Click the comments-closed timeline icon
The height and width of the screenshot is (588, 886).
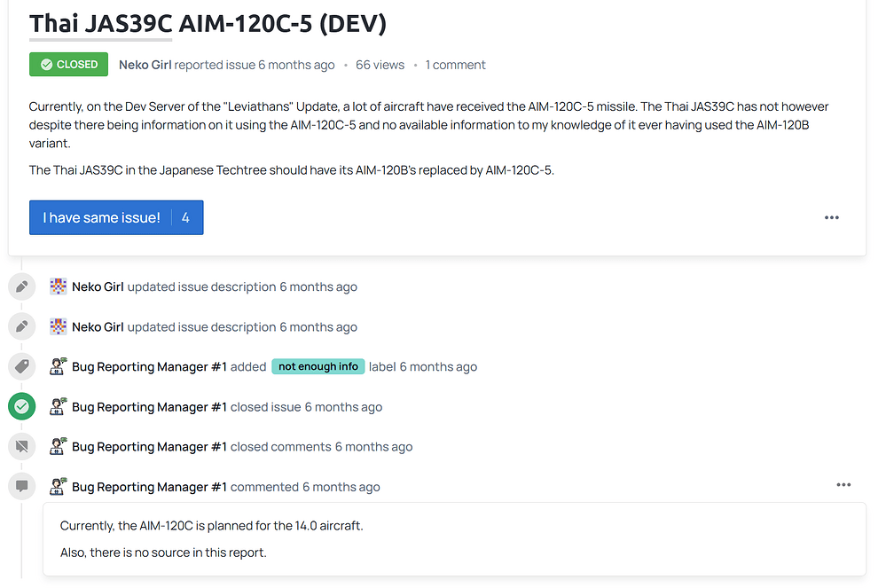[22, 447]
